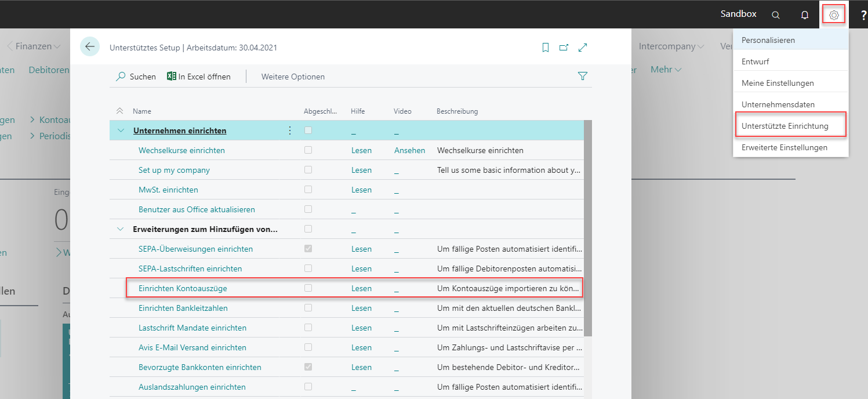
Task: Expand the page to full screen icon
Action: [x=583, y=48]
